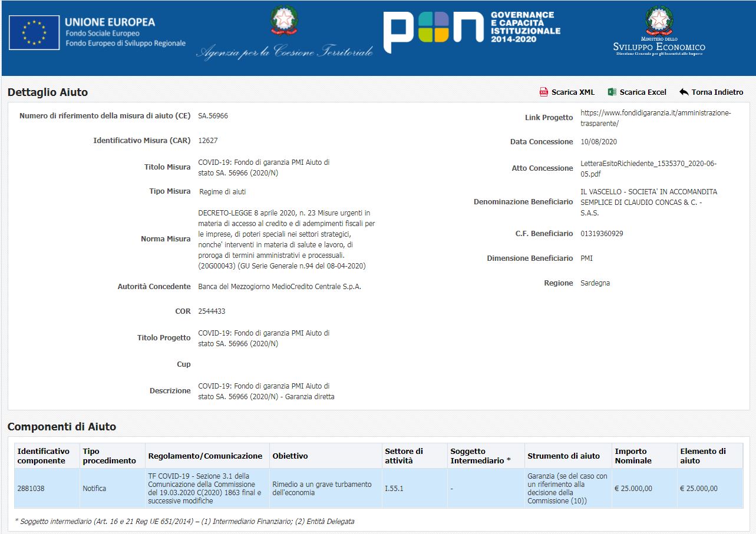Screen dimensions: 756x534
Task: Click the TF COVID-19 Sezione 3.1 cell
Action: [x=207, y=488]
